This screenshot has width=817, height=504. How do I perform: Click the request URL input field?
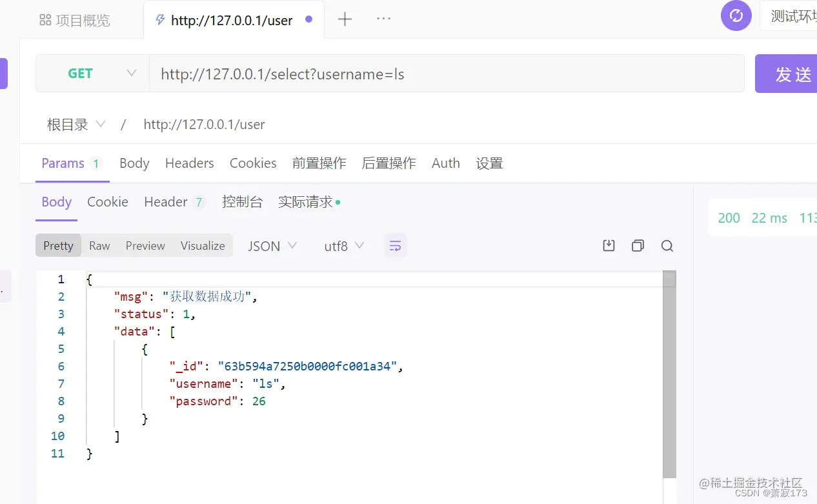447,74
